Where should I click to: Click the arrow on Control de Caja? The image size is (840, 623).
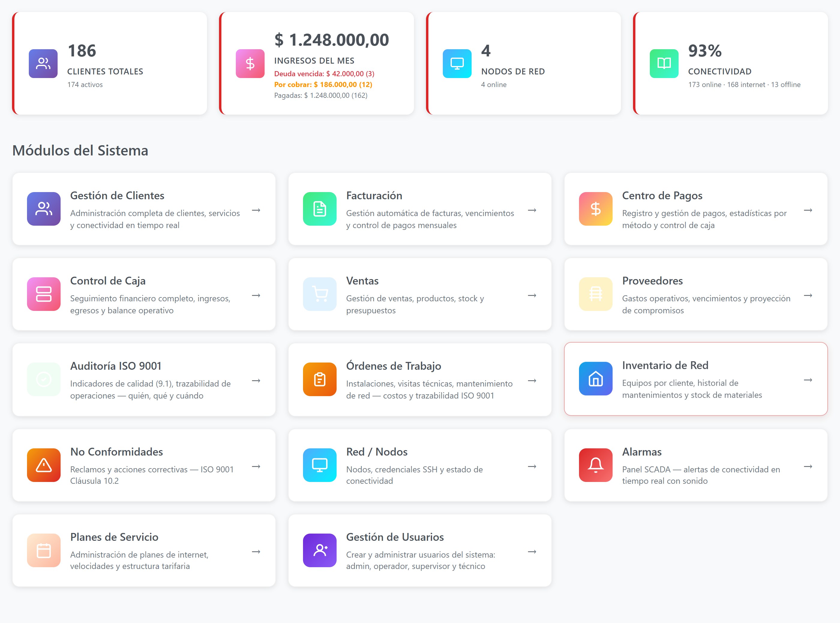pos(256,295)
